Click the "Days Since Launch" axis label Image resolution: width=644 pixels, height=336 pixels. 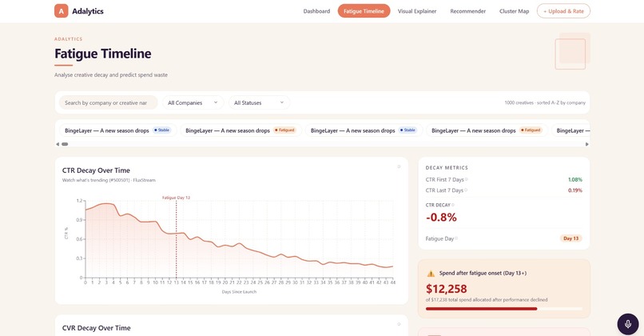coord(239,292)
